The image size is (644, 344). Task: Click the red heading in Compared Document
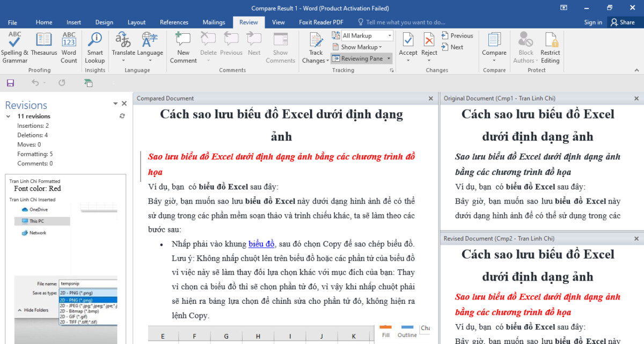(x=281, y=164)
